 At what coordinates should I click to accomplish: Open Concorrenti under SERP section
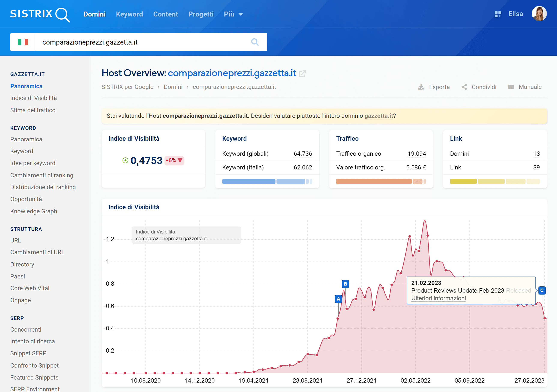point(26,330)
